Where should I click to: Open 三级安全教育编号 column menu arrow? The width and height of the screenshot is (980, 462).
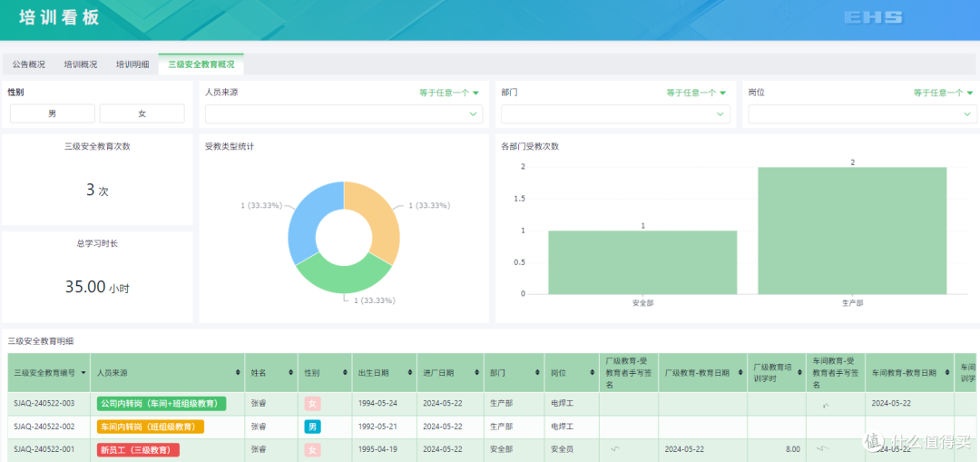83,373
